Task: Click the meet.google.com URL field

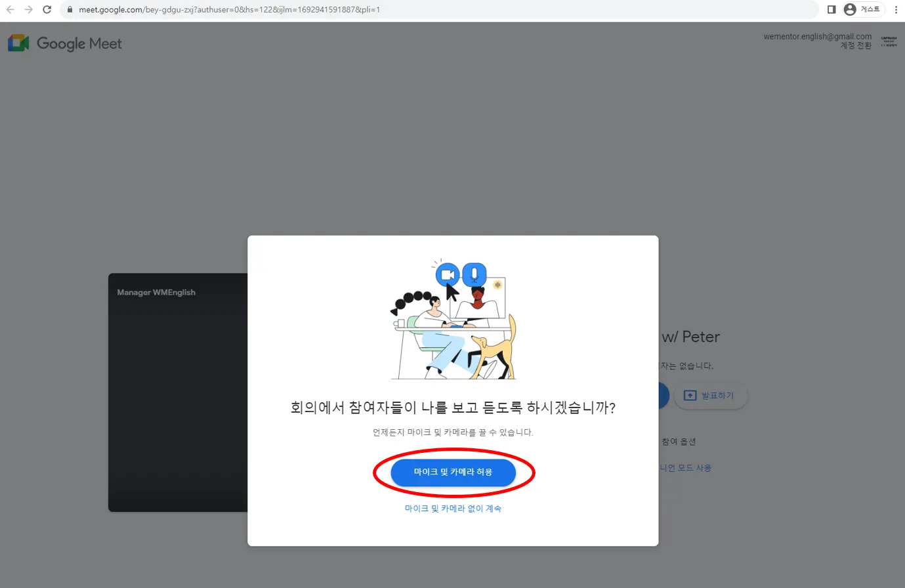Action: 438,10
